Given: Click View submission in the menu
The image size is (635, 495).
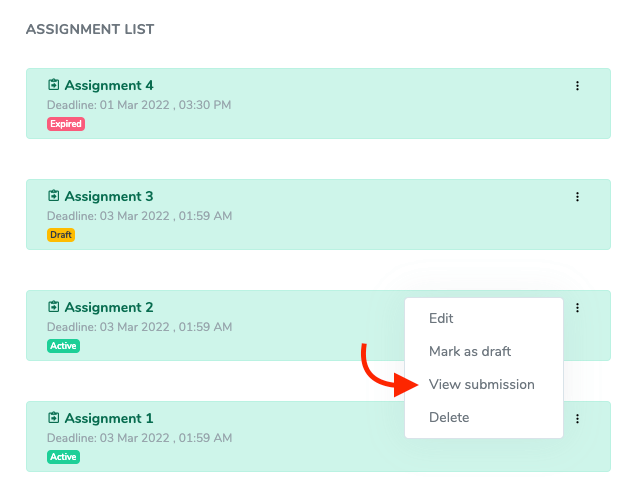Looking at the screenshot, I should [x=481, y=385].
